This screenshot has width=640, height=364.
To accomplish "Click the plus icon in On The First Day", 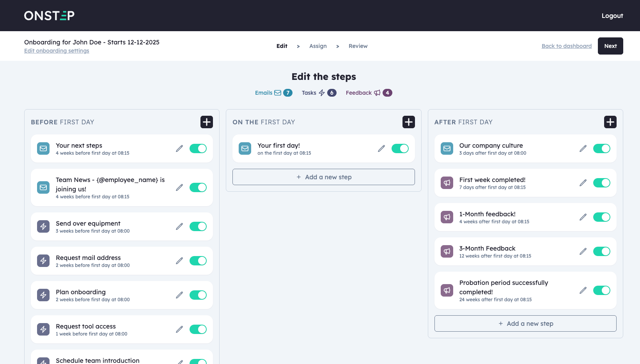I will (x=408, y=122).
